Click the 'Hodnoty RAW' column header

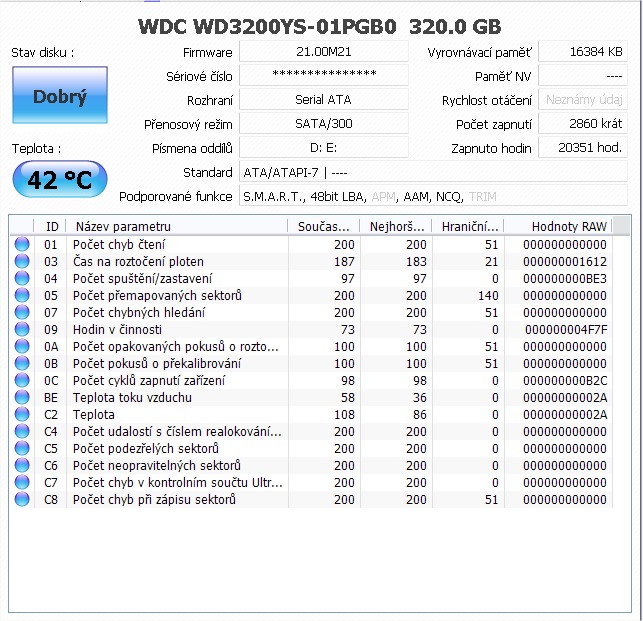pyautogui.click(x=559, y=226)
